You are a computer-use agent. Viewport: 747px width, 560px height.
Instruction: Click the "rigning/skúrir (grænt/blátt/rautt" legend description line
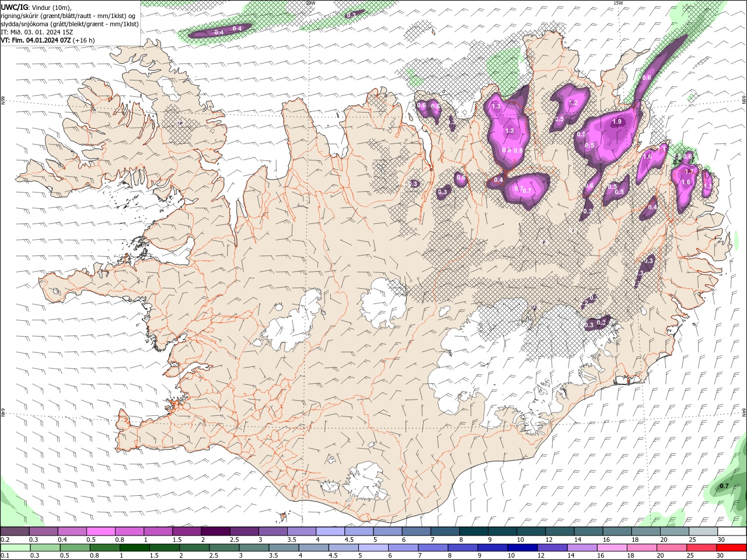click(69, 16)
